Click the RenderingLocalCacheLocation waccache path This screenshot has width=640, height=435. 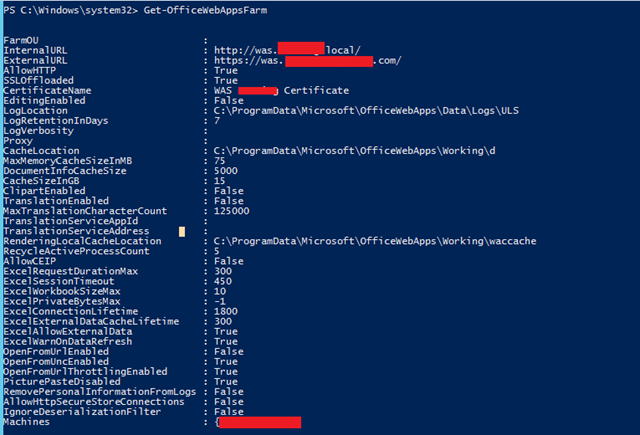[375, 241]
